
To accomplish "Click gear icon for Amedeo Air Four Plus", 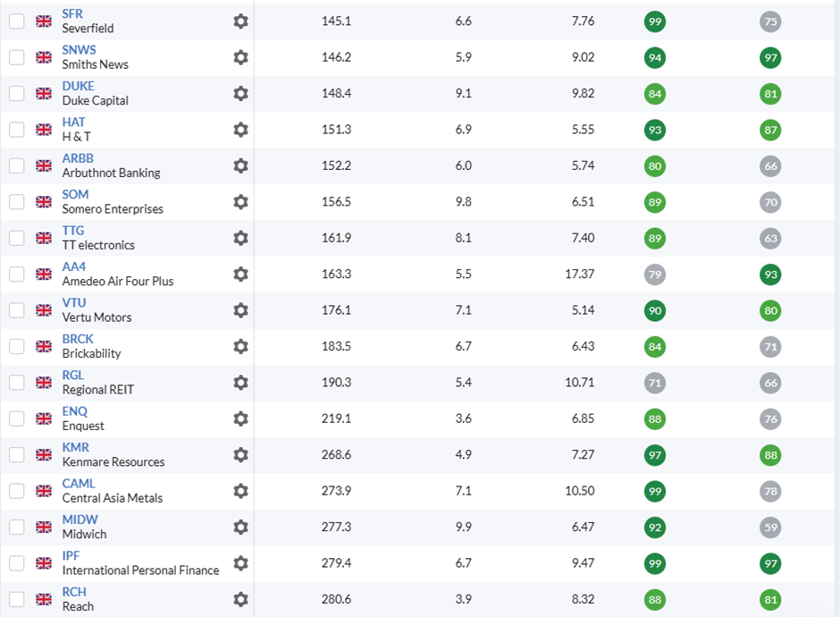I will pyautogui.click(x=240, y=274).
